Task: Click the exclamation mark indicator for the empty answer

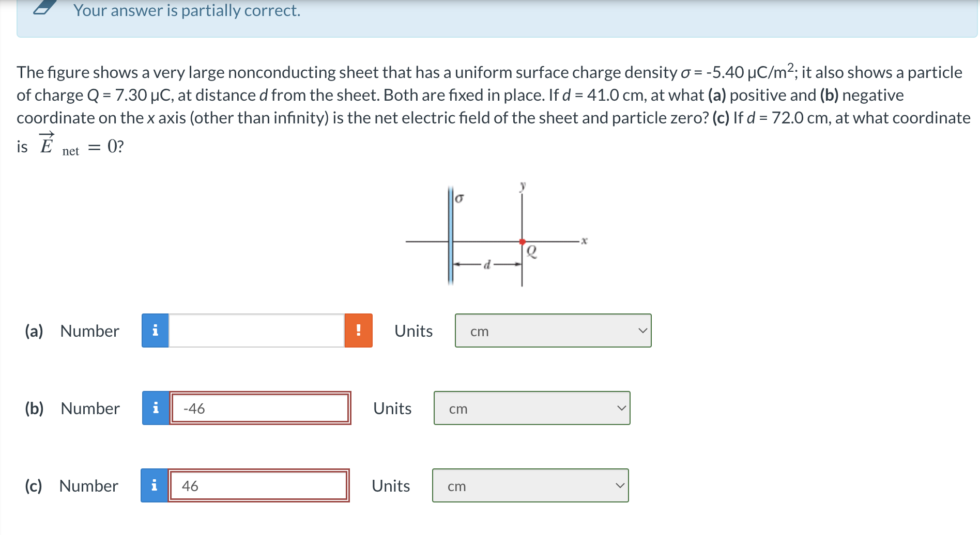Action: point(359,331)
